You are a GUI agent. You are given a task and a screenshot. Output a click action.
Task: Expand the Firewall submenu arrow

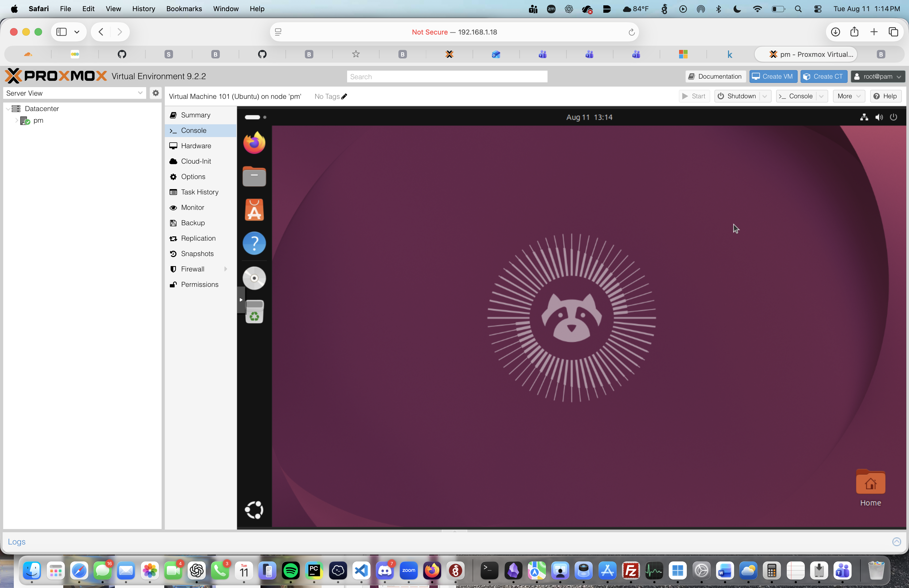pos(226,269)
